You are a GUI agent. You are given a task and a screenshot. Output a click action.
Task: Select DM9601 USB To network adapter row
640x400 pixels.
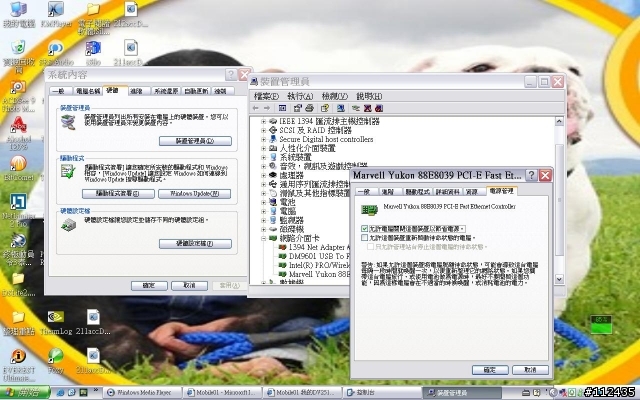(314, 256)
